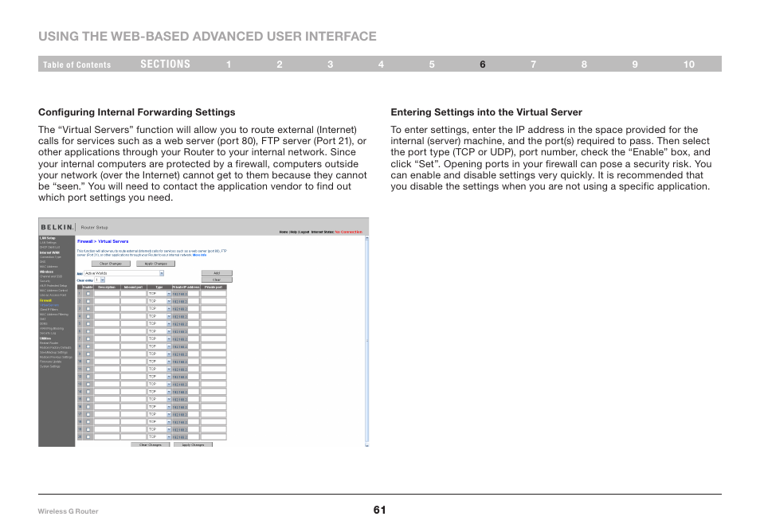Click the Logout link in router header

[x=304, y=232]
